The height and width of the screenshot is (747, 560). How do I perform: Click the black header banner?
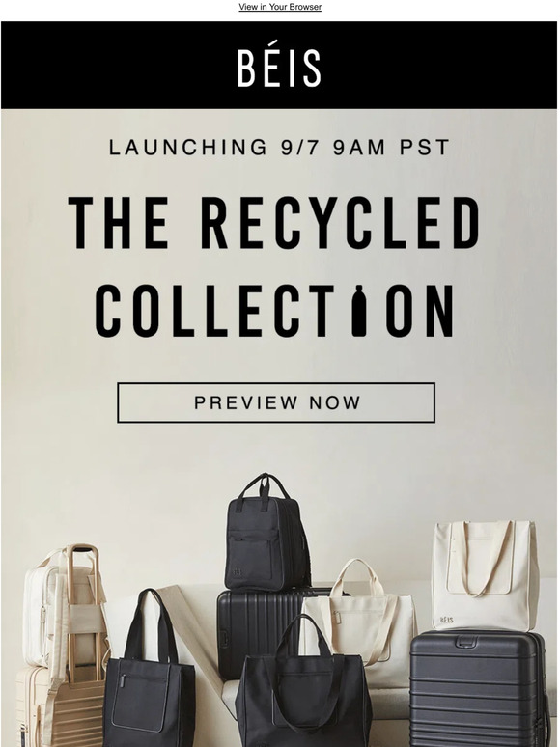pyautogui.click(x=279, y=65)
